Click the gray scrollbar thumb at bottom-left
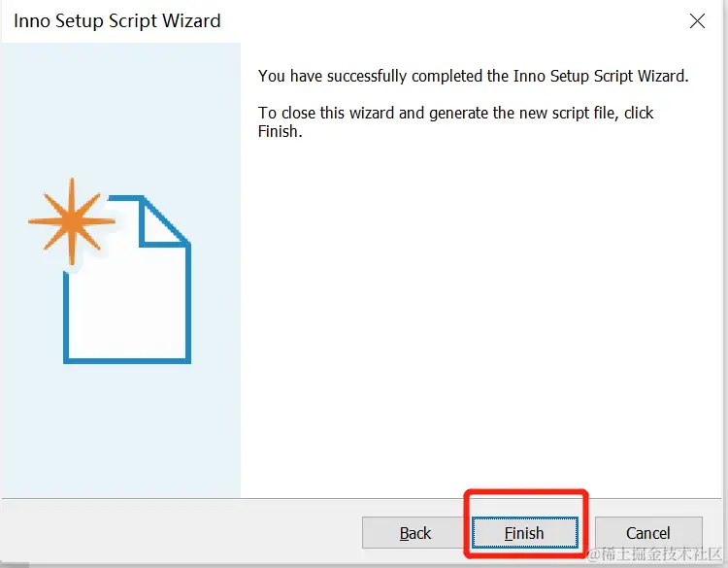 15,565
